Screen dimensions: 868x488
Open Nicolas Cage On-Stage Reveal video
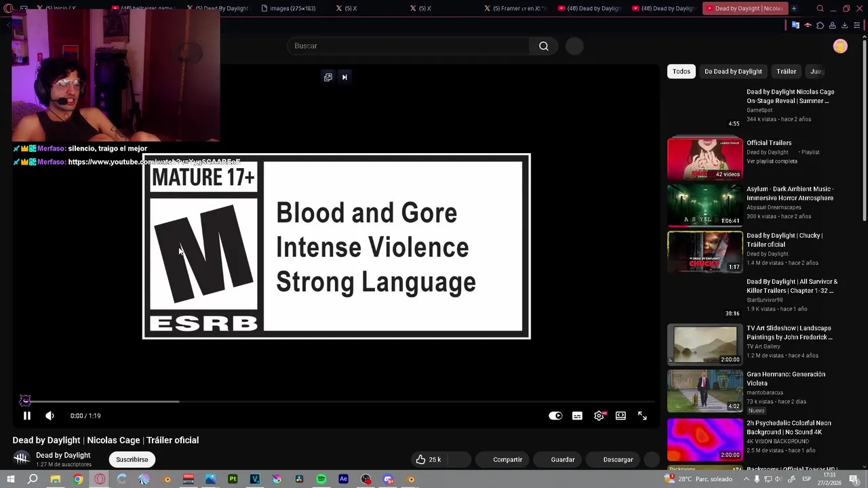[790, 96]
